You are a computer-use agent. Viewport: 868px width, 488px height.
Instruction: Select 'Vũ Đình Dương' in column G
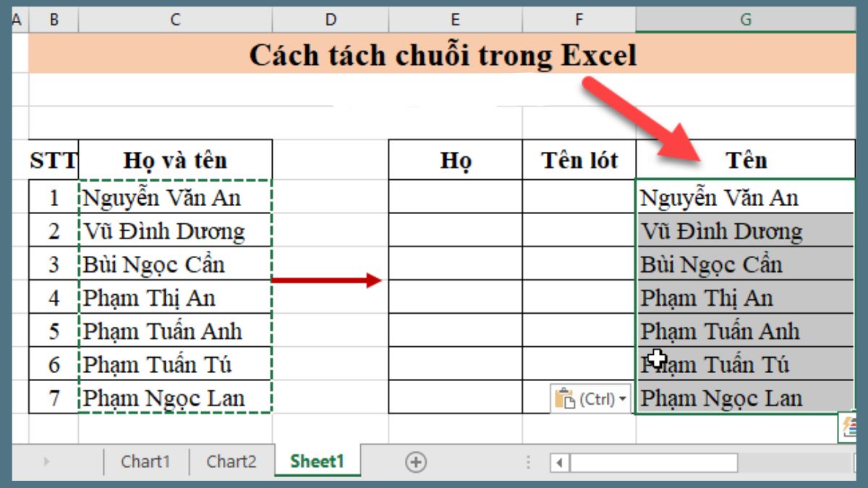pos(746,231)
